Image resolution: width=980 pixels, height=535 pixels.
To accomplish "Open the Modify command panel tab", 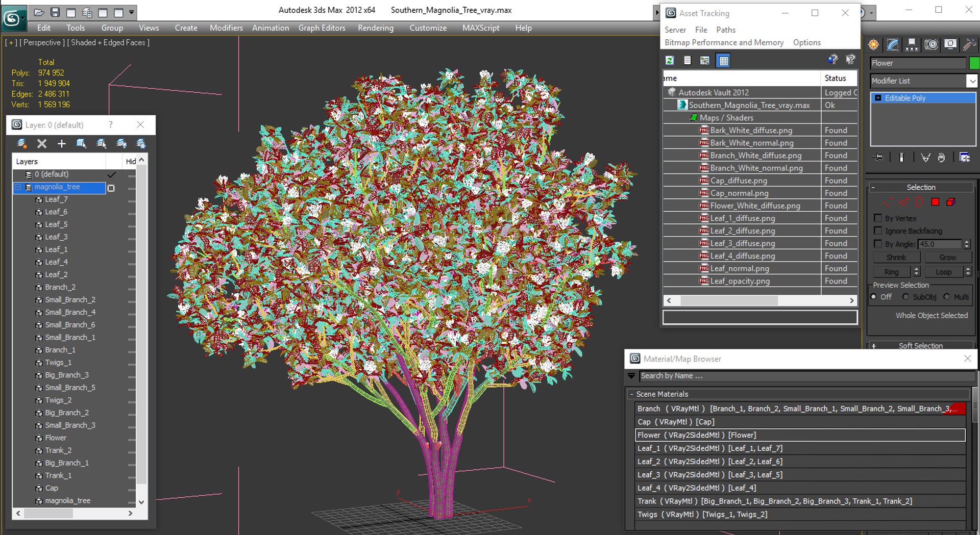I will 893,45.
